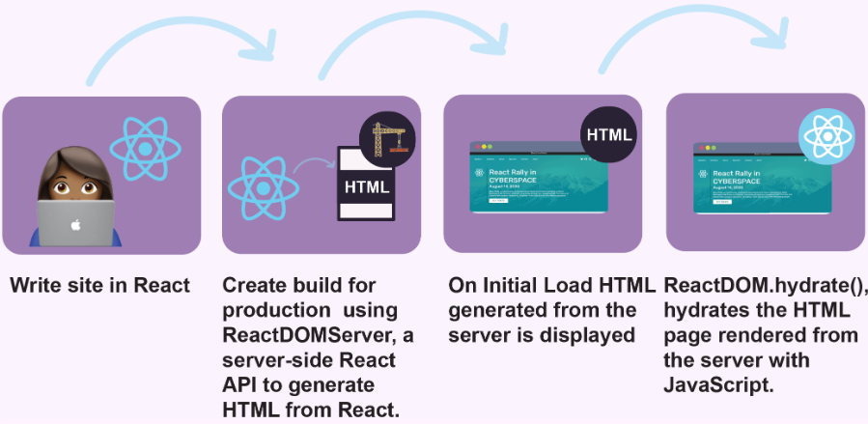This screenshot has height=424, width=868.
Task: Click the "JavaScript." word in last caption
Action: click(718, 385)
